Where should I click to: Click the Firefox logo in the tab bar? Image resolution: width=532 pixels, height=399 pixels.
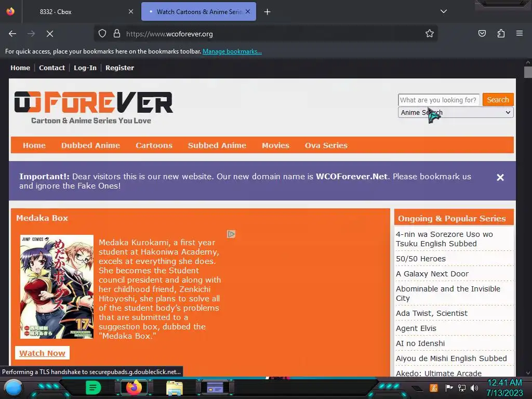click(10, 11)
